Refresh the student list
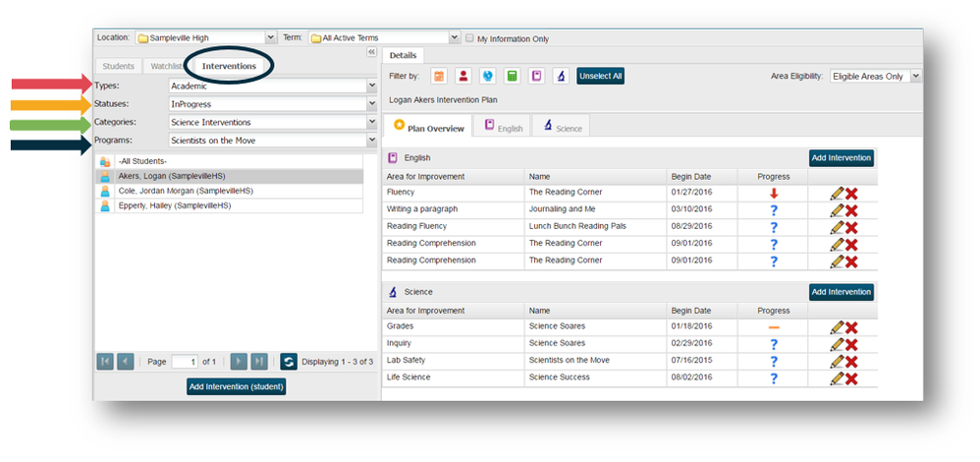This screenshot has width=980, height=462. pyautogui.click(x=288, y=362)
